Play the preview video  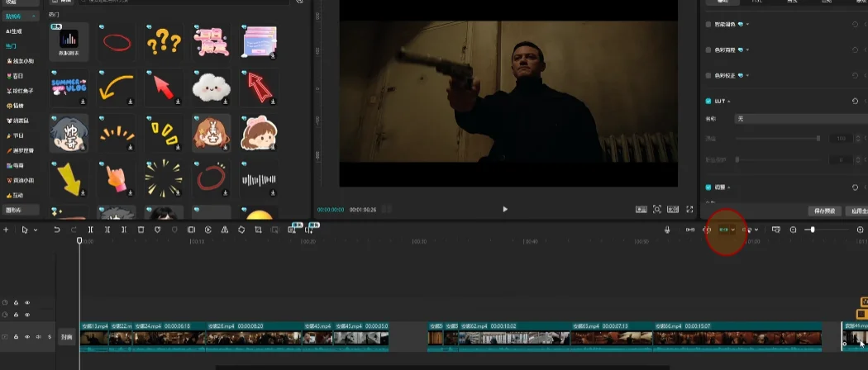coord(505,209)
